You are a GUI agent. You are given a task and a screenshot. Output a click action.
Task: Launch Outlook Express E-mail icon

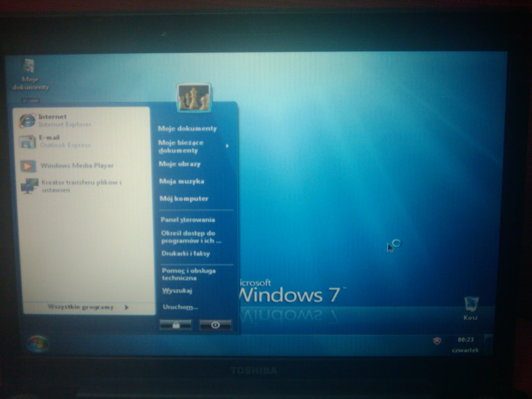tap(27, 142)
